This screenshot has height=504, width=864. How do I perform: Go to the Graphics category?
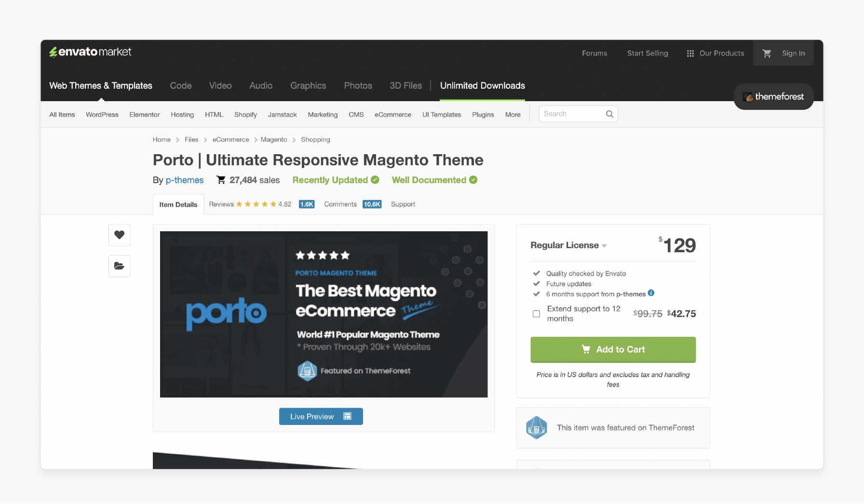(x=308, y=86)
